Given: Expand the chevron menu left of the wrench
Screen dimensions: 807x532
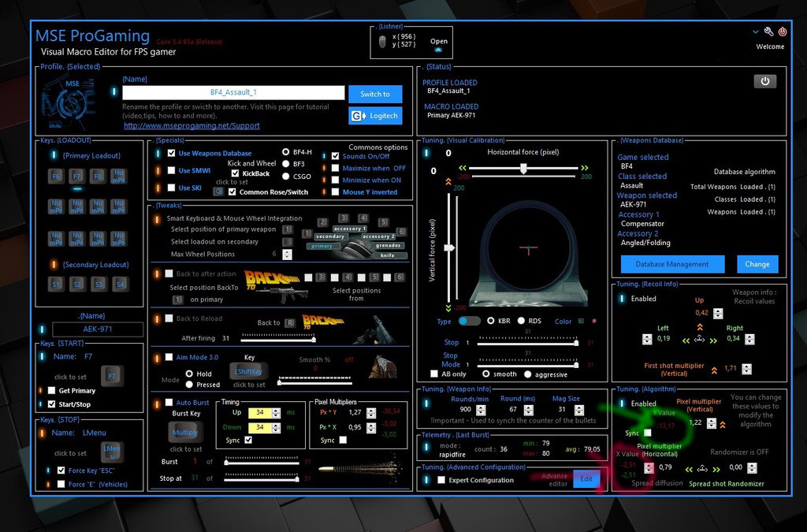Looking at the screenshot, I should tap(755, 32).
